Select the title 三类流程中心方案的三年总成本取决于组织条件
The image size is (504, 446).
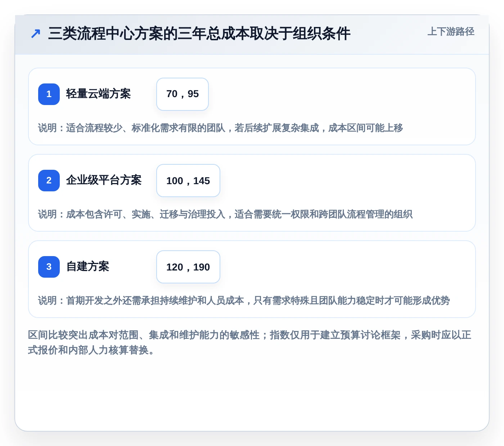click(x=199, y=34)
